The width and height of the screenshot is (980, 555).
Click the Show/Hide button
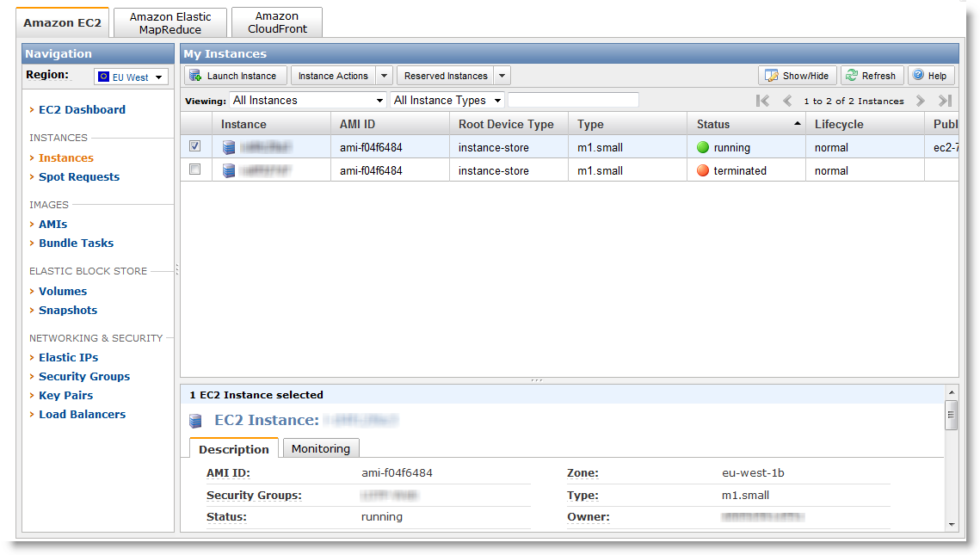pyautogui.click(x=798, y=76)
